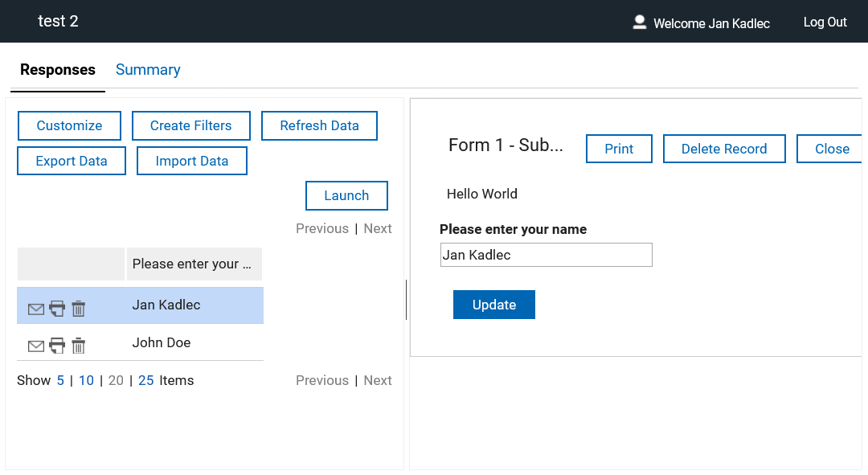Click the blue Update button
This screenshot has height=475, width=868.
pyautogui.click(x=493, y=305)
